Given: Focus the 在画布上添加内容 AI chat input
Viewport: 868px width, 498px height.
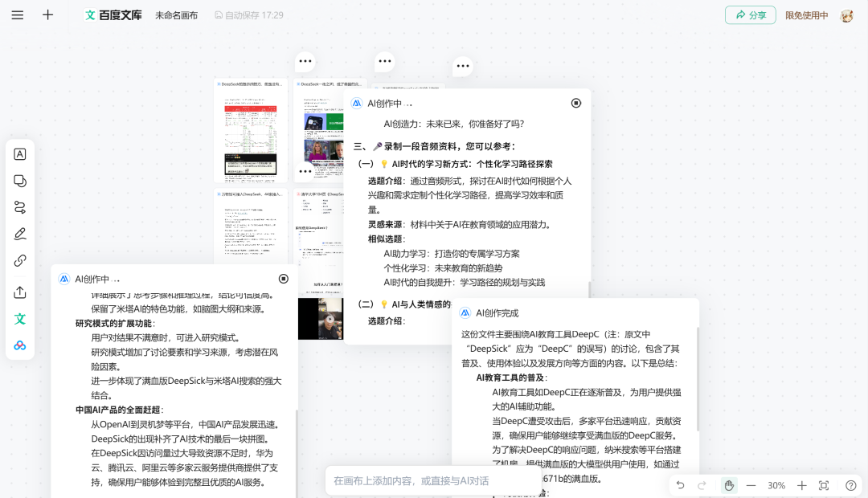Looking at the screenshot, I should tap(433, 481).
